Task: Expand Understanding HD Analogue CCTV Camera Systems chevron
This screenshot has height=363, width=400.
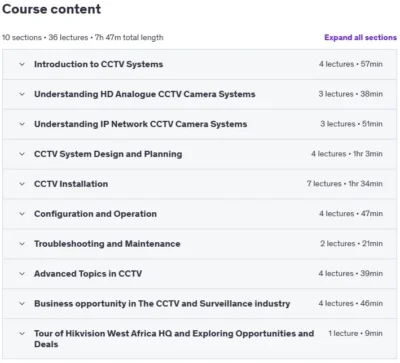Action: [x=22, y=94]
